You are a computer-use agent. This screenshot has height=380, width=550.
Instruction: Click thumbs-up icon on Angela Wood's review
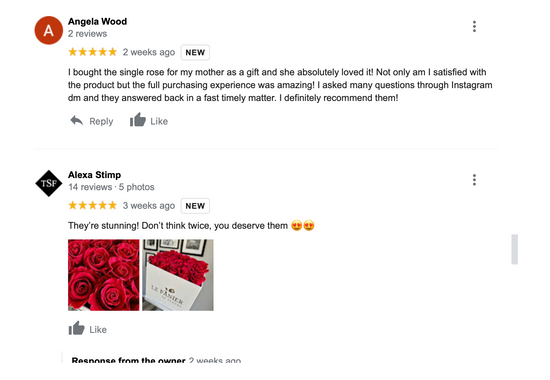point(138,120)
